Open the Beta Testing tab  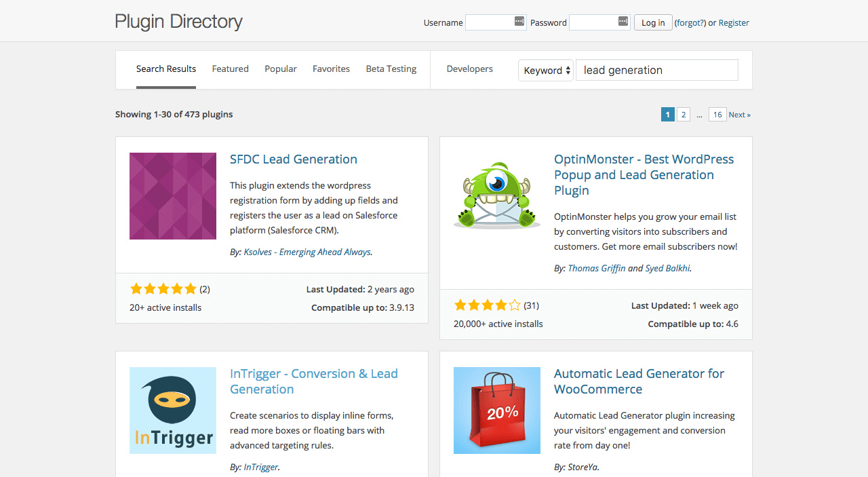pos(391,69)
